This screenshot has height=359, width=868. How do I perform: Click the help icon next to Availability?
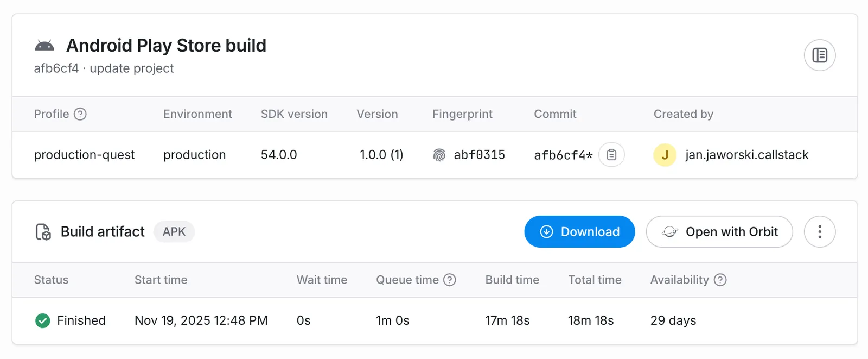click(x=720, y=280)
